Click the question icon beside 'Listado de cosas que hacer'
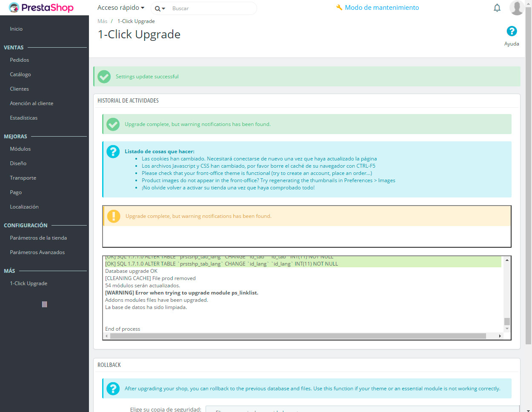Image resolution: width=532 pixels, height=412 pixels. coord(113,152)
